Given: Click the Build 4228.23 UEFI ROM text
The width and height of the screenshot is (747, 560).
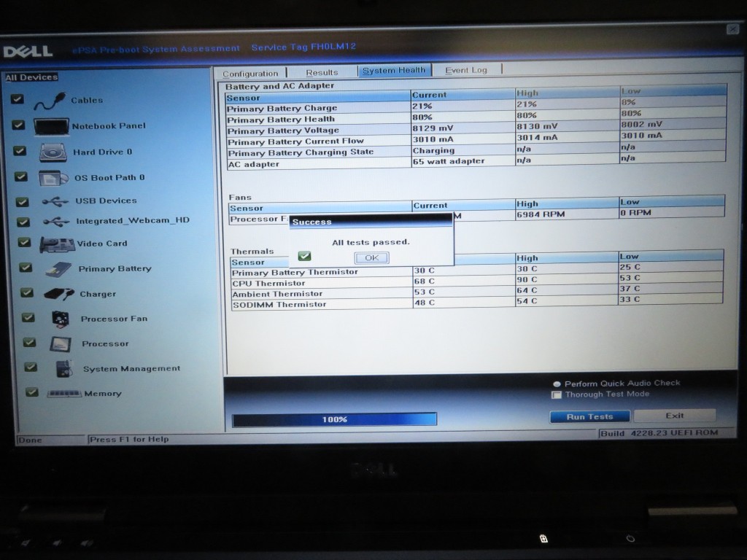Looking at the screenshot, I should point(659,433).
